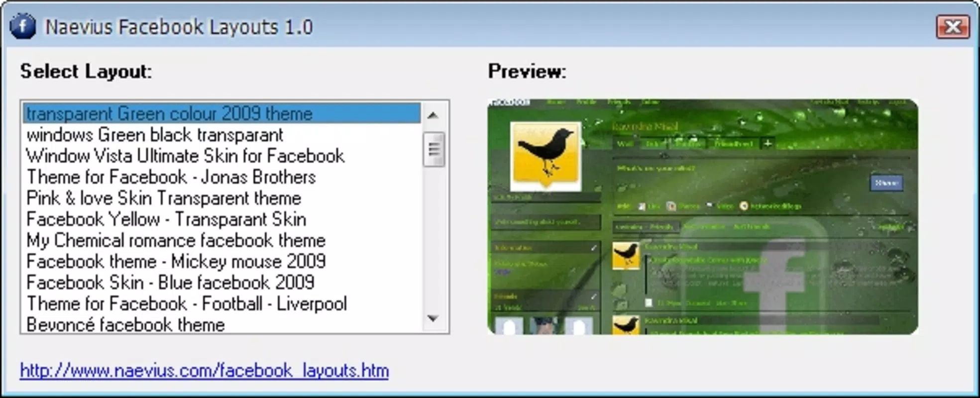The image size is (980, 398).
Task: Select 'My Chemical romance facebook theme'
Action: pos(222,240)
